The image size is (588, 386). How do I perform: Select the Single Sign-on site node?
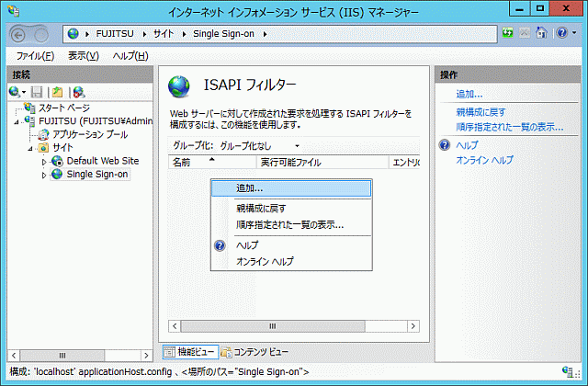pyautogui.click(x=97, y=174)
